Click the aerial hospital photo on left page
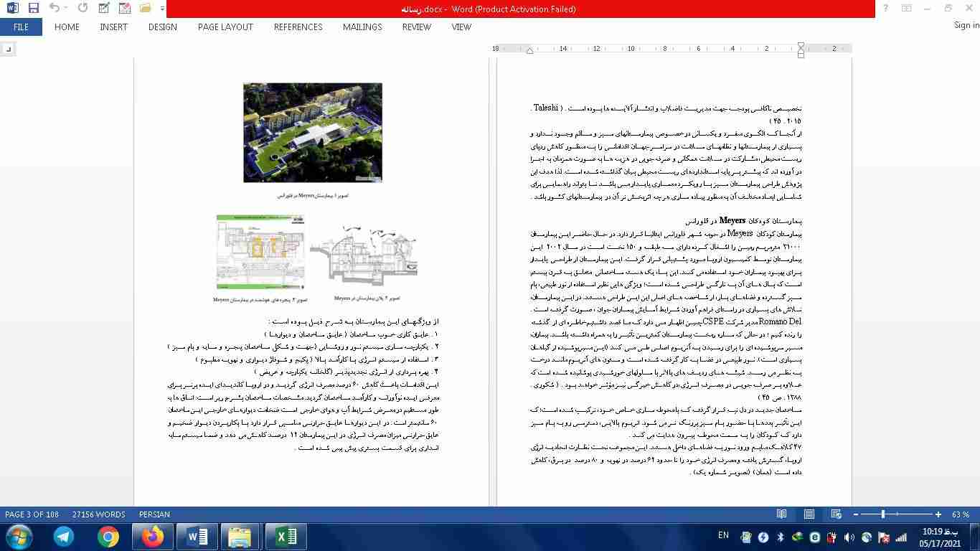980x551 pixels. click(312, 133)
